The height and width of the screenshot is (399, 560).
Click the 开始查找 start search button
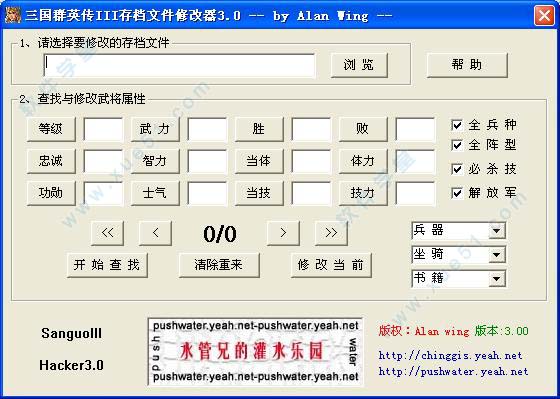pyautogui.click(x=107, y=265)
